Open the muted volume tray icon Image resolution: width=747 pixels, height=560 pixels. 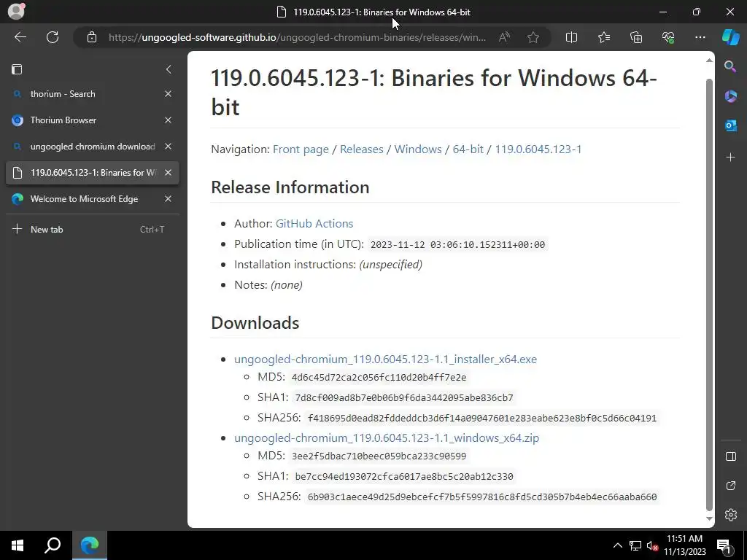(x=652, y=545)
